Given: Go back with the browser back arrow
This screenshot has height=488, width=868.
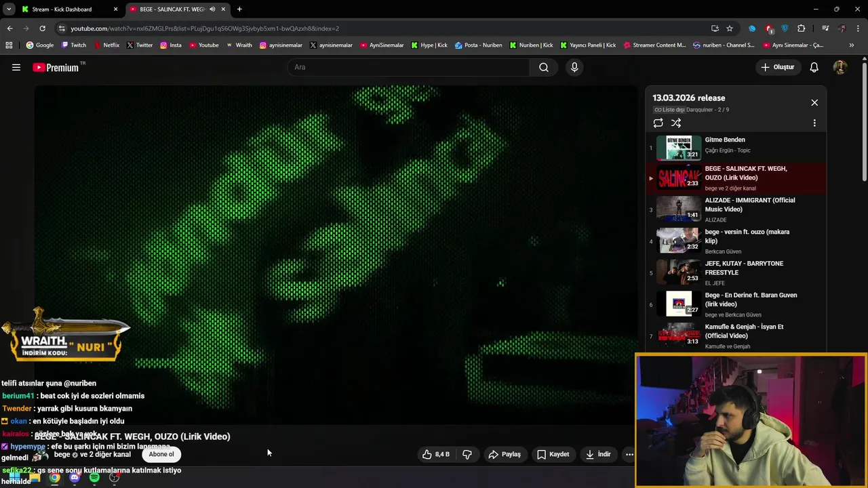Looking at the screenshot, I should 9,28.
